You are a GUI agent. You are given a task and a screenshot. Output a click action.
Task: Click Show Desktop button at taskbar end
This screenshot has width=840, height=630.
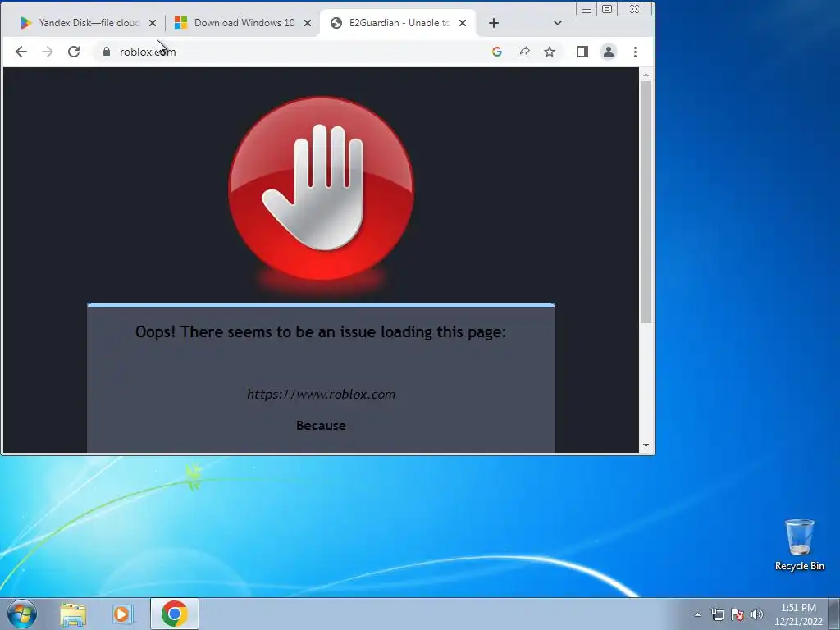click(834, 614)
